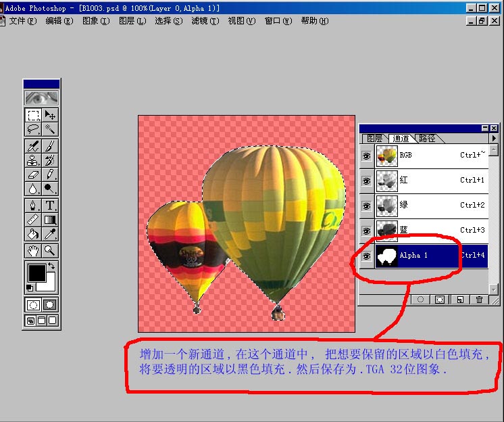Restore the B1003.psd document window
The width and height of the screenshot is (504, 422).
(482, 21)
